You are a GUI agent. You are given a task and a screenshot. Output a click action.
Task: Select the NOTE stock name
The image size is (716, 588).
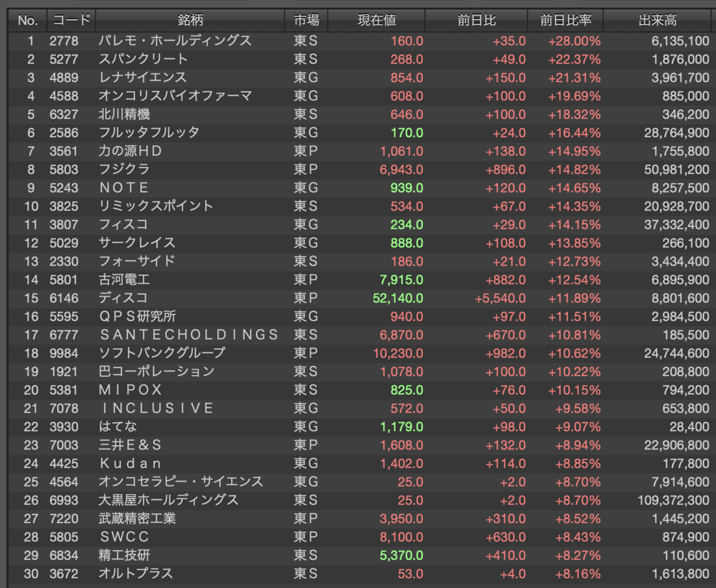124,188
